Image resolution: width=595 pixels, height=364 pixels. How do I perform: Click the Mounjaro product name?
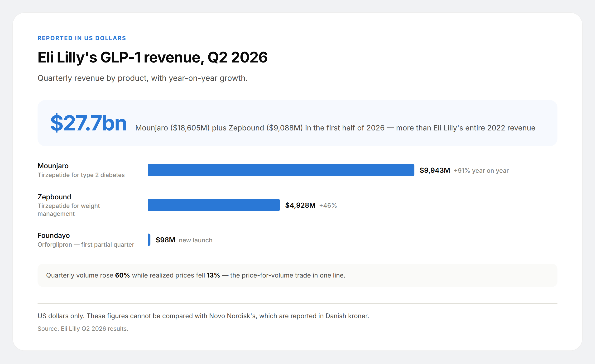click(x=53, y=166)
